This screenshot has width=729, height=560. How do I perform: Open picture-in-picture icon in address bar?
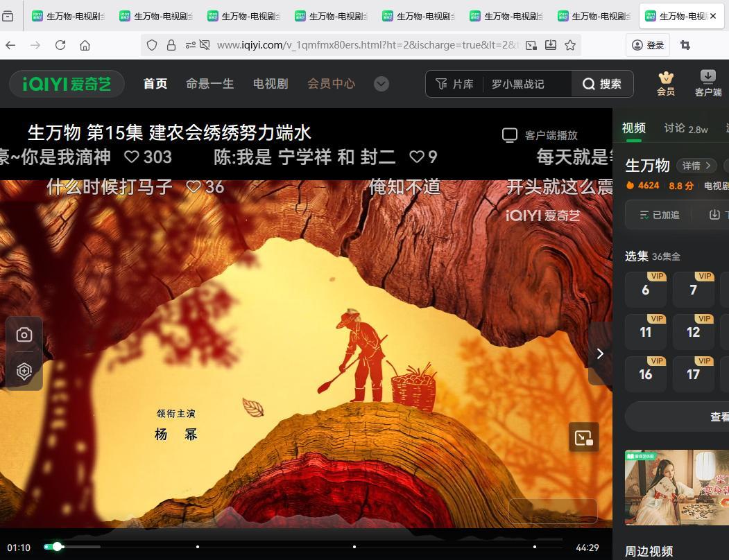pos(531,45)
